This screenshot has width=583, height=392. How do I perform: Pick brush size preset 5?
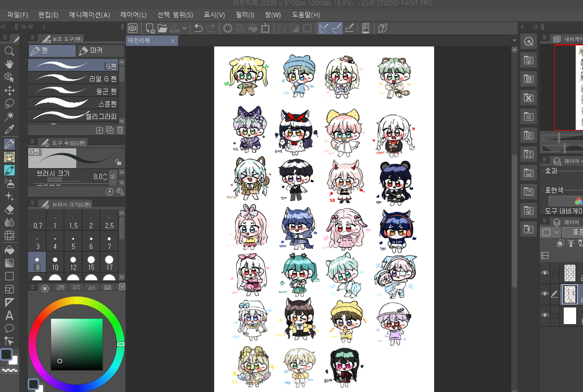tap(73, 242)
